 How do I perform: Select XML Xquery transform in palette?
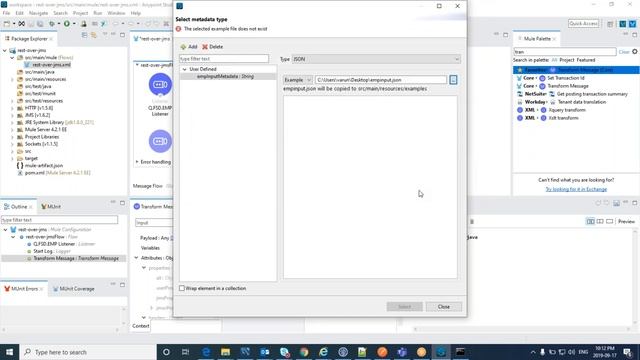click(551, 110)
